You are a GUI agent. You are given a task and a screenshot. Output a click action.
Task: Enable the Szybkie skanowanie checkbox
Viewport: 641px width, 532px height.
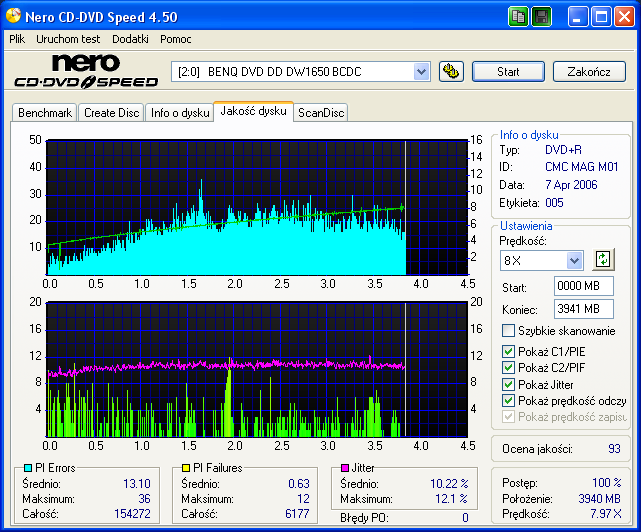coord(508,330)
